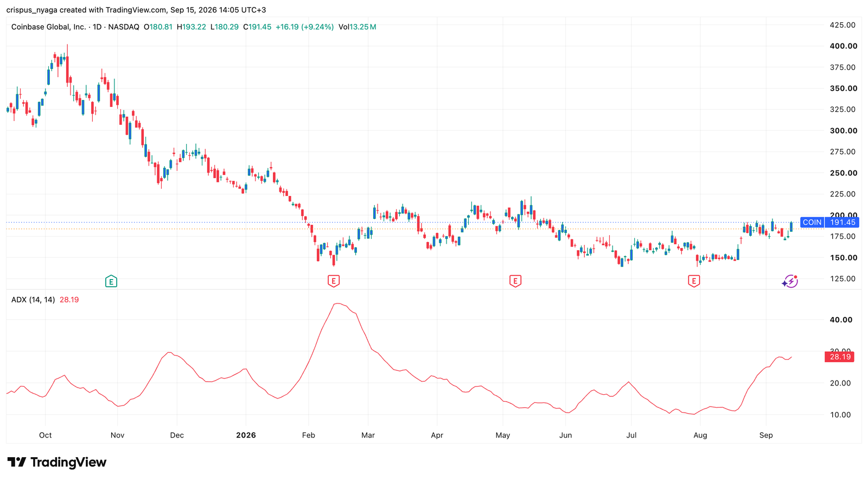Click the 1D timeframe in the legend
The height and width of the screenshot is (481, 868).
[x=97, y=27]
